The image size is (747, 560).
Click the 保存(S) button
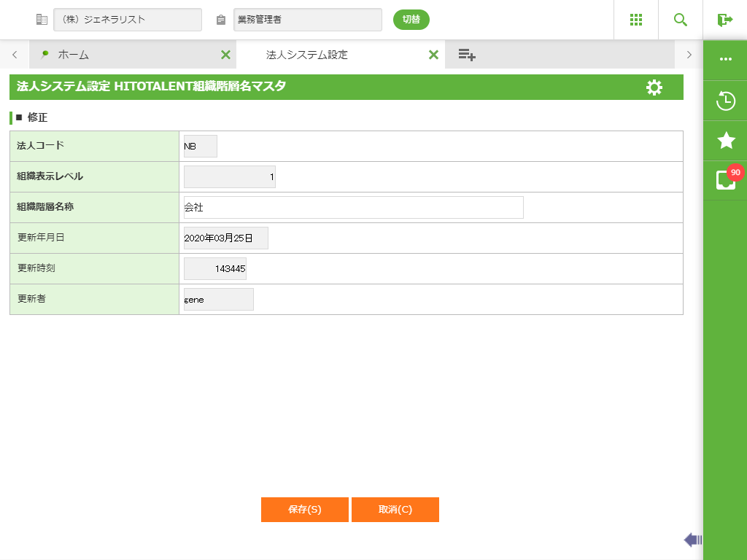[305, 510]
